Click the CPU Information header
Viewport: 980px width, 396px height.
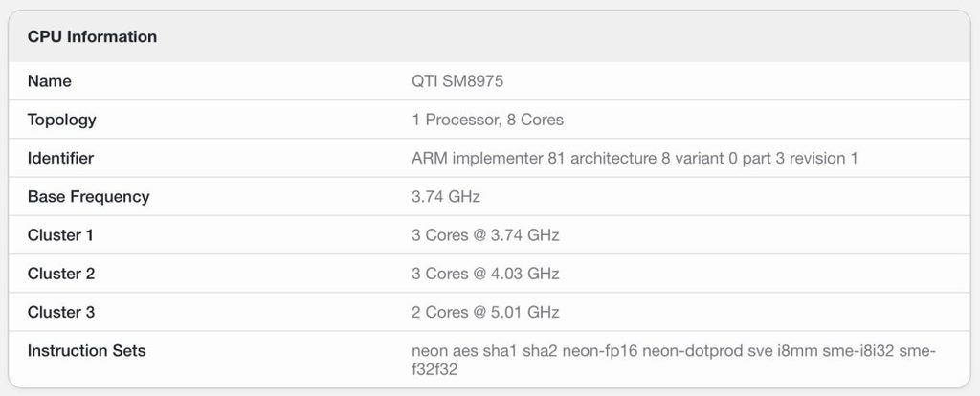pyautogui.click(x=92, y=37)
